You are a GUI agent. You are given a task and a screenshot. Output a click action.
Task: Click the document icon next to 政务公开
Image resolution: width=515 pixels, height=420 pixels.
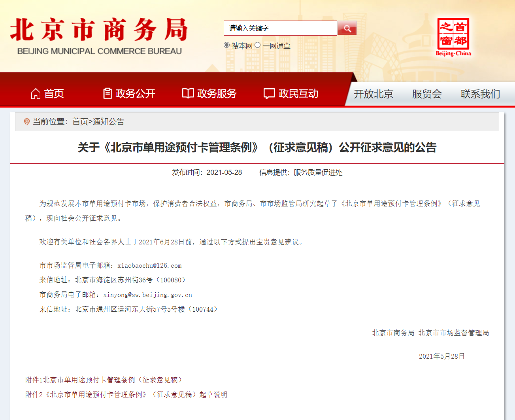[108, 93]
